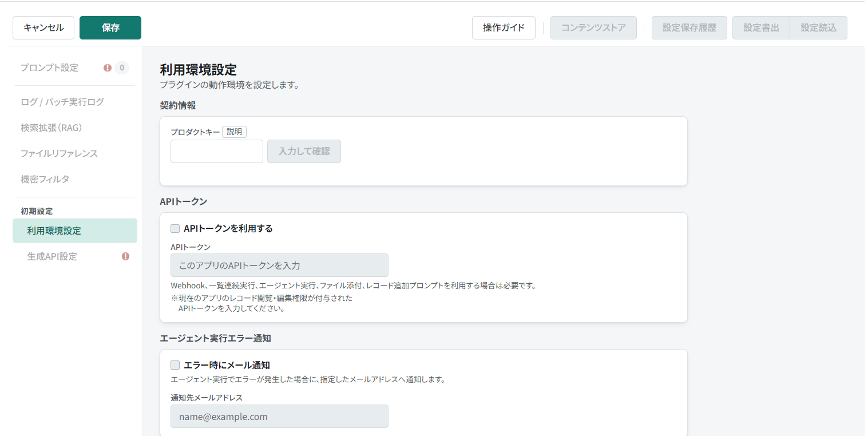Click the 説明 button beside プロダクトキー

click(x=234, y=132)
